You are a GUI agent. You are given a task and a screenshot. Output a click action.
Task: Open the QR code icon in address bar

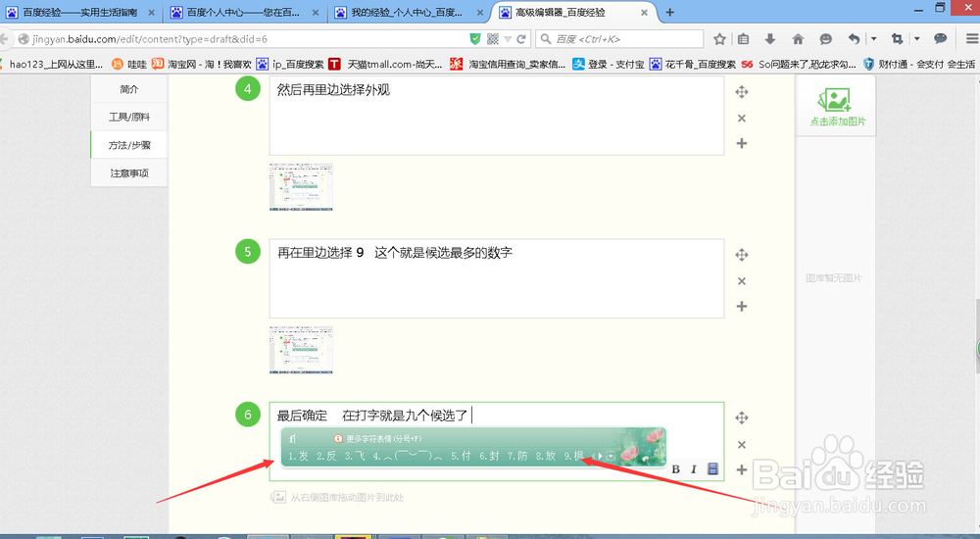(x=493, y=39)
